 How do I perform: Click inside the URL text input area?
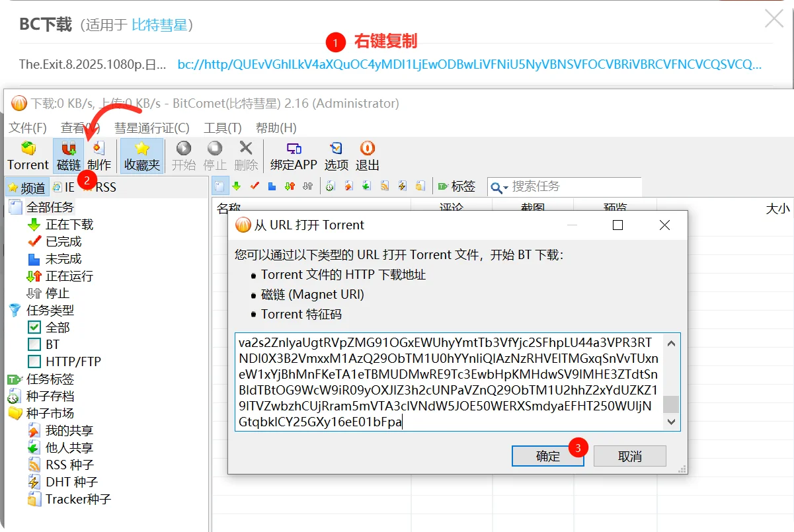click(x=448, y=382)
